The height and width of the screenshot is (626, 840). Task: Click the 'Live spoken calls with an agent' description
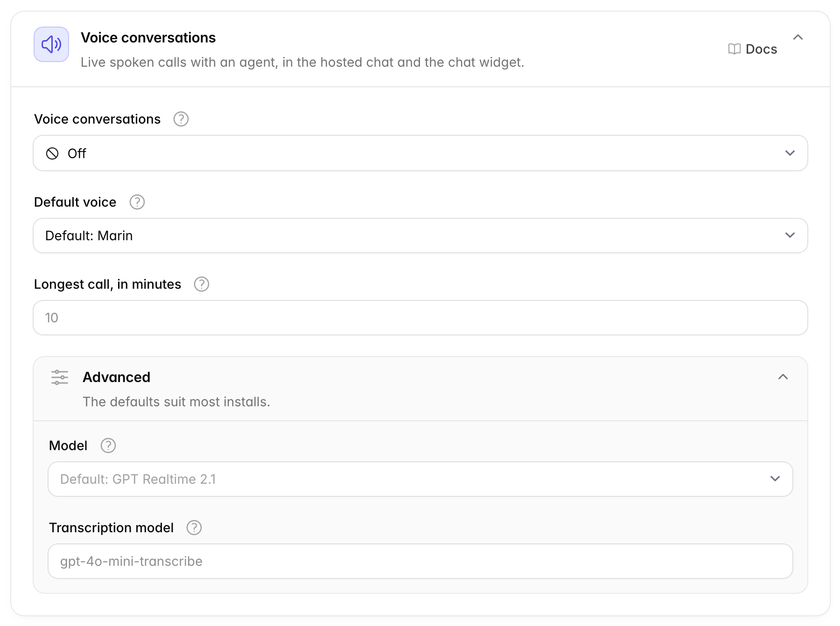(302, 62)
